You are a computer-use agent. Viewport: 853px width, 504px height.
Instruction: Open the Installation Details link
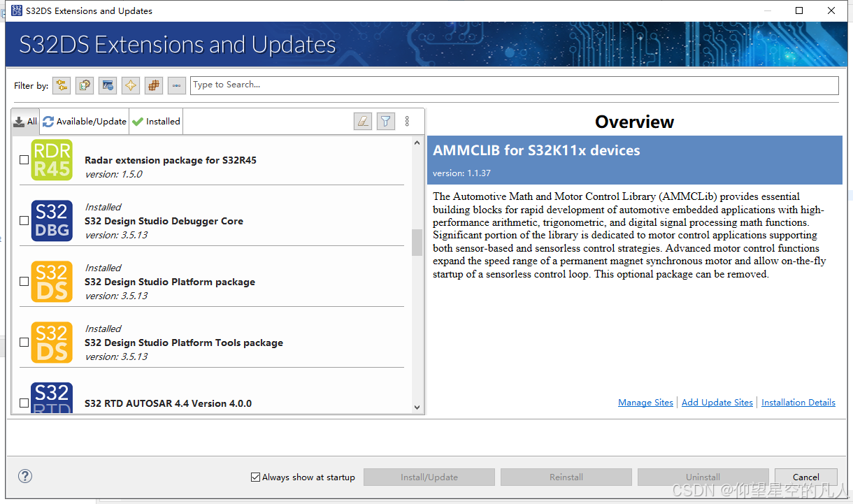click(798, 403)
